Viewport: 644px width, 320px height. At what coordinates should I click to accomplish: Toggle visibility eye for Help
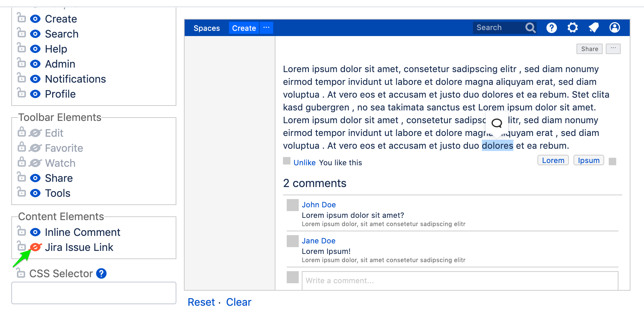[x=35, y=49]
